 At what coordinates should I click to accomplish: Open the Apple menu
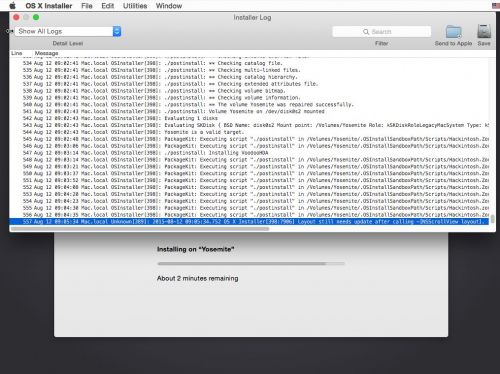12,6
